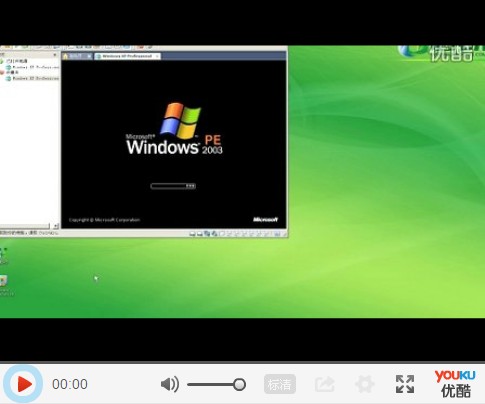
Task: Select second Windows XP Professional tree entry
Action: pyautogui.click(x=32, y=78)
